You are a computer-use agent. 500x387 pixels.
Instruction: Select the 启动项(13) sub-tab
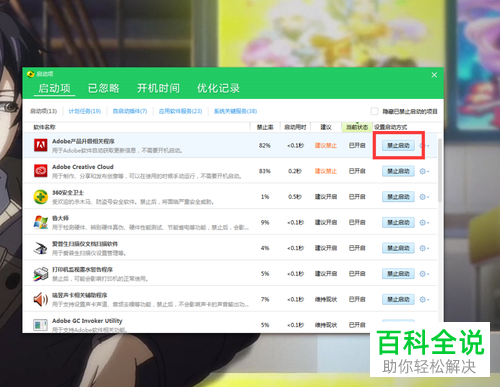[44, 111]
